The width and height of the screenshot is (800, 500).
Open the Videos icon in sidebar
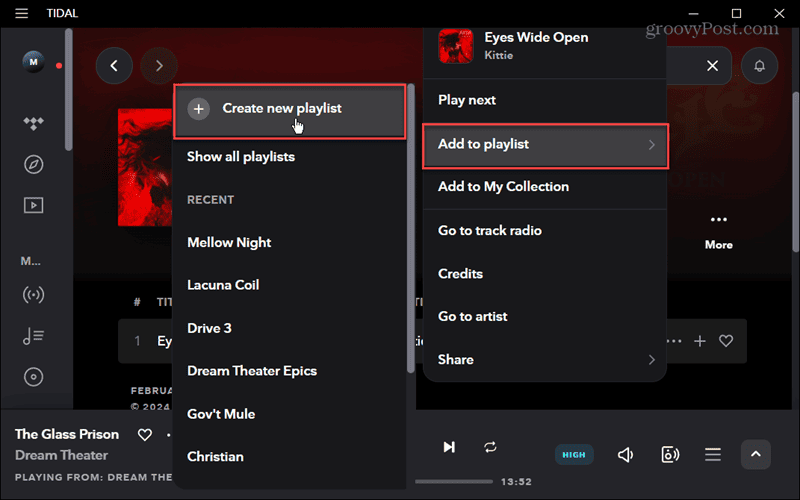tap(34, 205)
